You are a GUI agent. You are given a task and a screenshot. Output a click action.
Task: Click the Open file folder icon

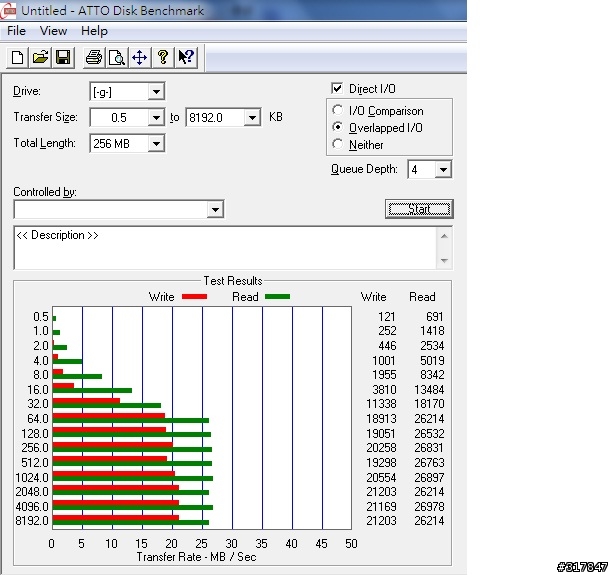40,58
